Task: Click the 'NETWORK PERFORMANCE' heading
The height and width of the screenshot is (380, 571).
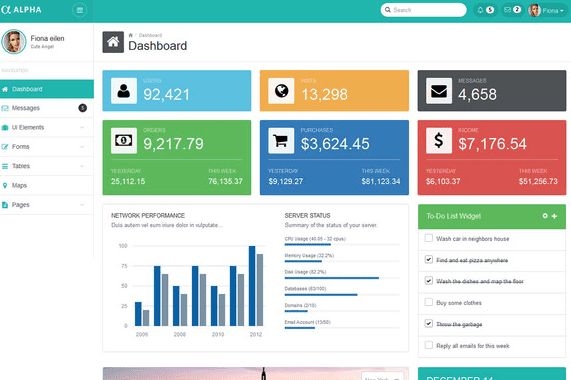Action: (x=148, y=215)
